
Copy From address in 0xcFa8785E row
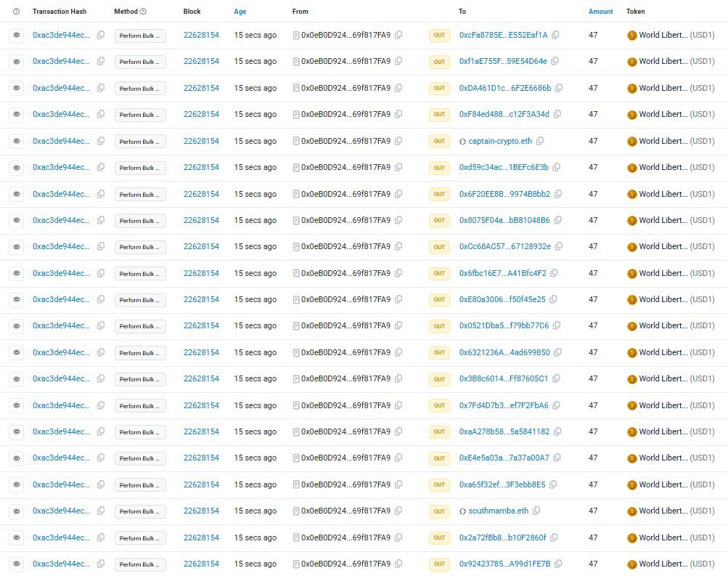click(x=398, y=35)
